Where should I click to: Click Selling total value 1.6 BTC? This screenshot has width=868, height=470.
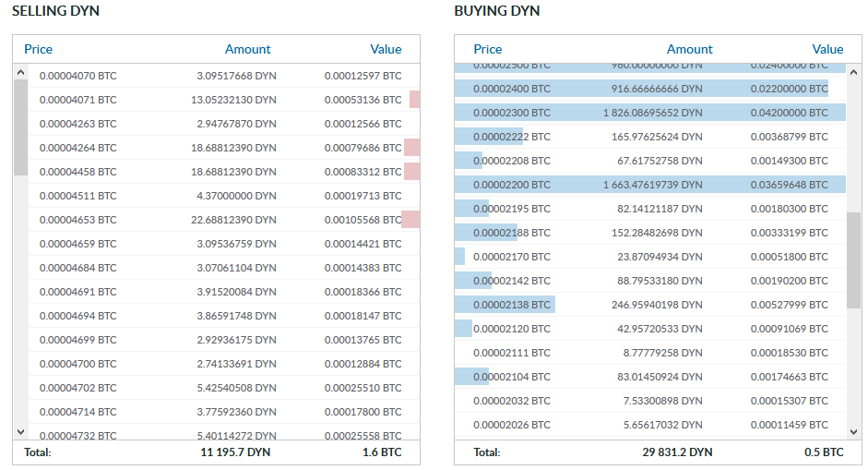click(382, 452)
